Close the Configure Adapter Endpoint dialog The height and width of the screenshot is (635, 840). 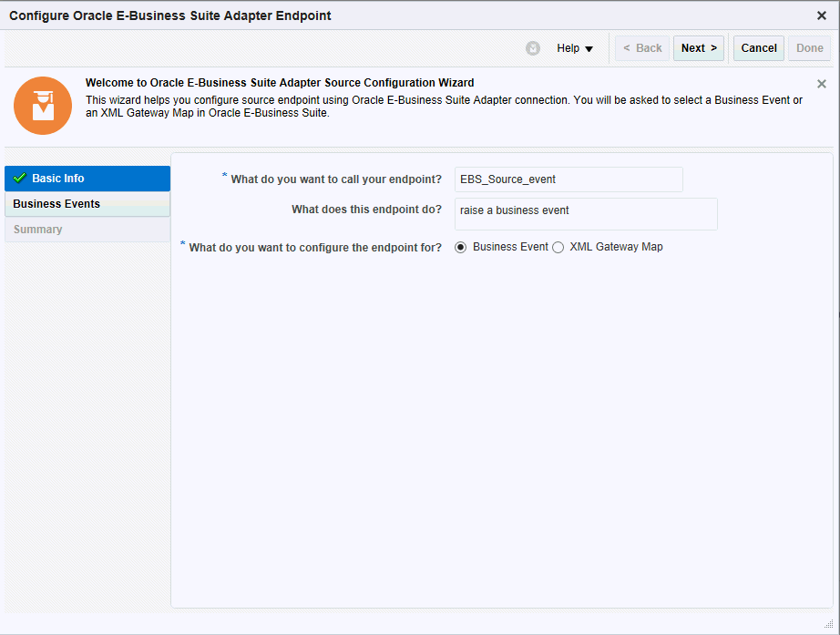point(821,15)
